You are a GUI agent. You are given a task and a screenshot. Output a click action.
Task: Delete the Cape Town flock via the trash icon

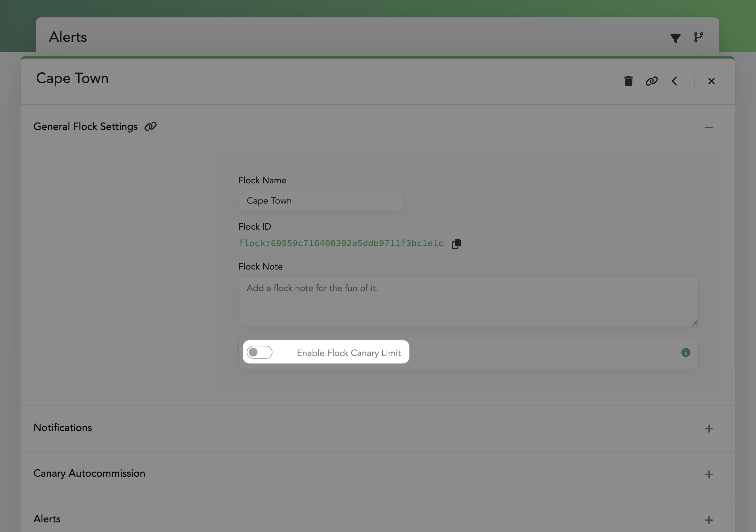pos(628,81)
